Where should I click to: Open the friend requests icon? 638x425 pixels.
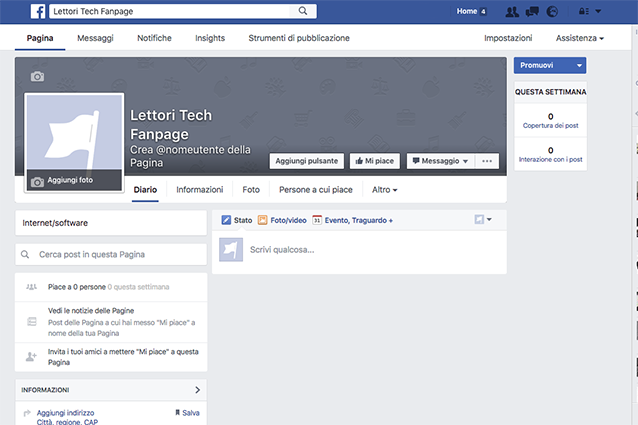(x=512, y=12)
